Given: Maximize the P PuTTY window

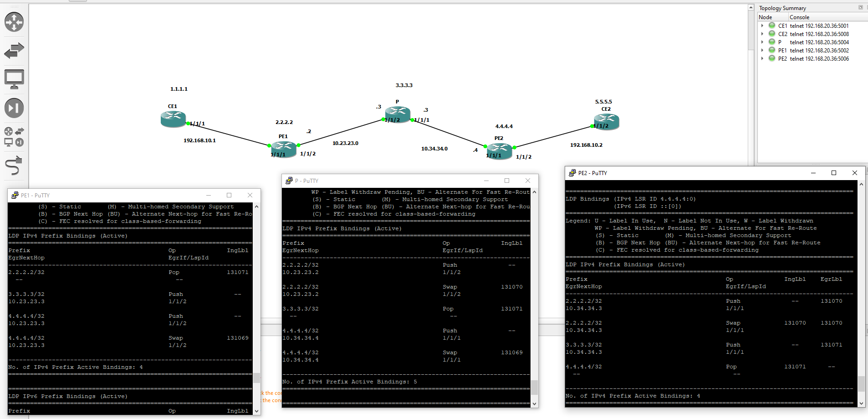Looking at the screenshot, I should (x=507, y=181).
